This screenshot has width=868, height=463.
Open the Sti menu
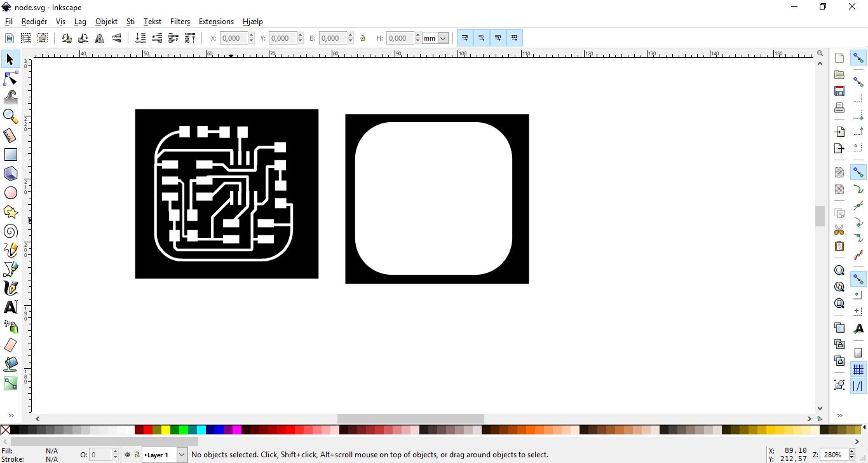[x=130, y=21]
